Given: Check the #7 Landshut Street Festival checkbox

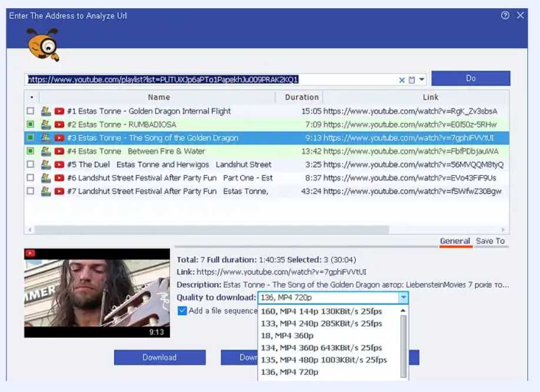Looking at the screenshot, I should click(30, 191).
